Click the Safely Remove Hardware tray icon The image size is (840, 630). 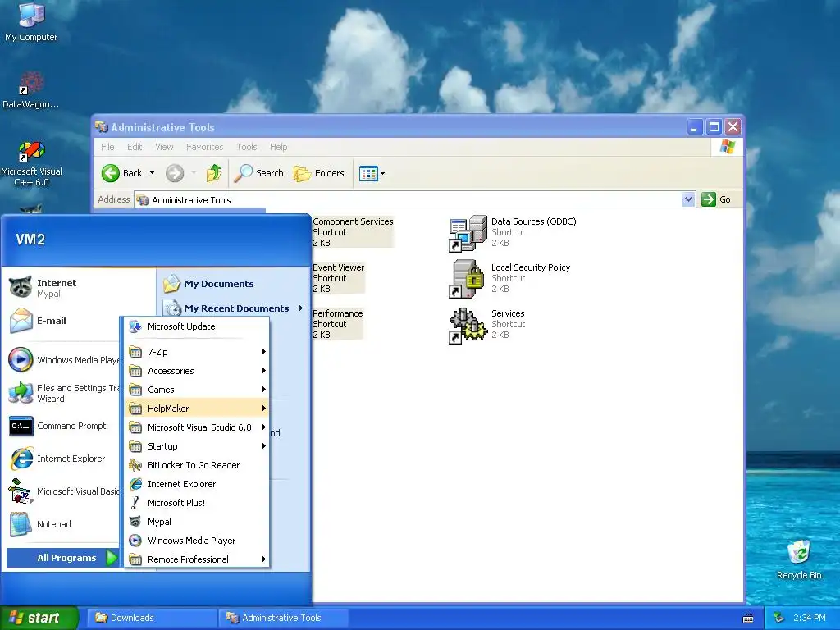(779, 618)
